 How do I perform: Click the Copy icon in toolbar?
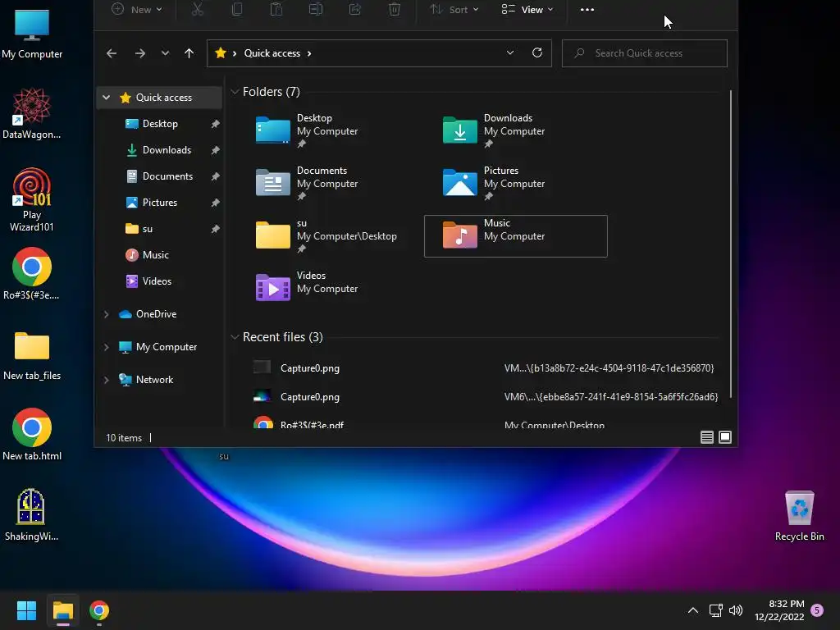[x=237, y=9]
